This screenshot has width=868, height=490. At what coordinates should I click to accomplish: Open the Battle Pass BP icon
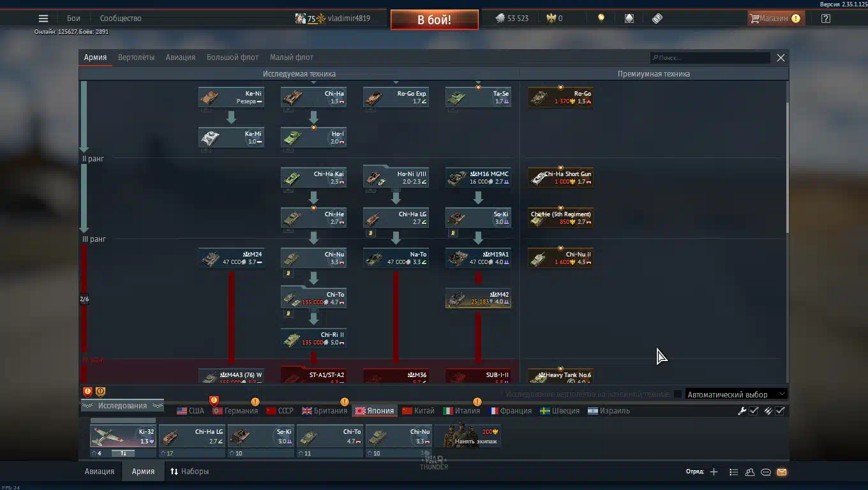pyautogui.click(x=657, y=19)
